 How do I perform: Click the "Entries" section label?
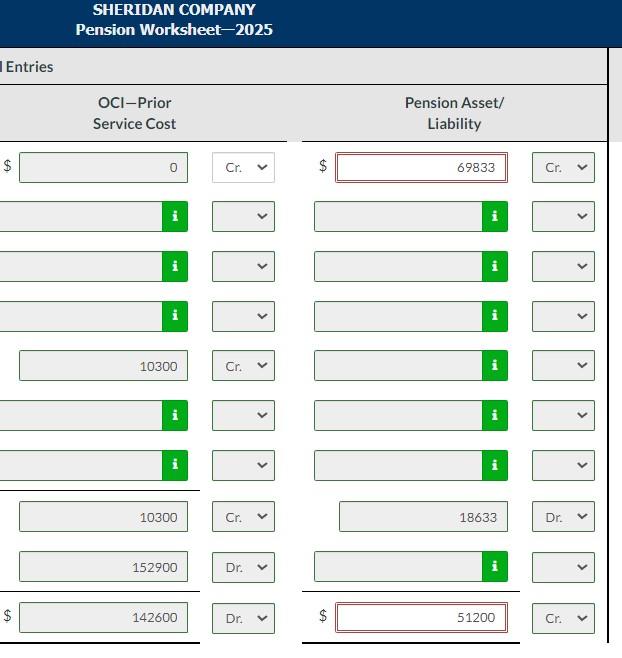29,67
